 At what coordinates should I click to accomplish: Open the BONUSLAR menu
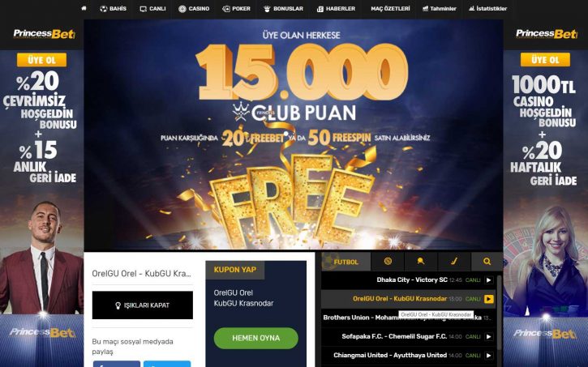click(284, 9)
